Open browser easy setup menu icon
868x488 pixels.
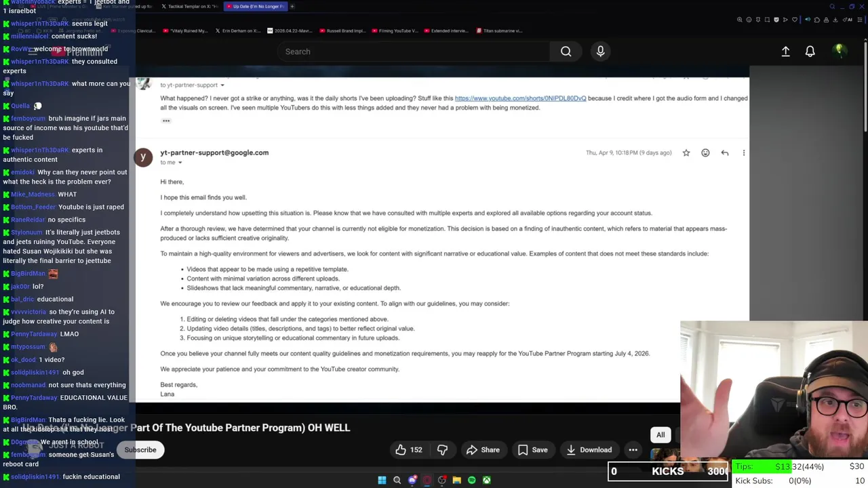click(x=860, y=20)
